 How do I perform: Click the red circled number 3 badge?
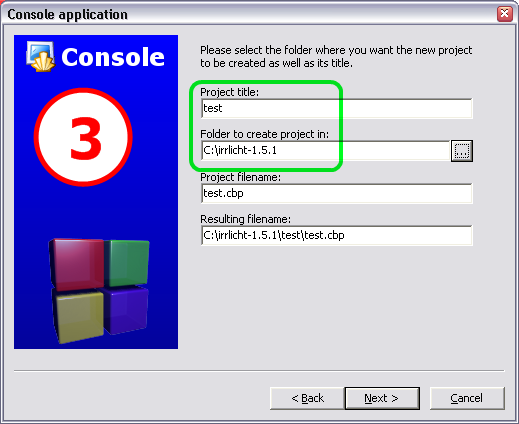(x=83, y=137)
